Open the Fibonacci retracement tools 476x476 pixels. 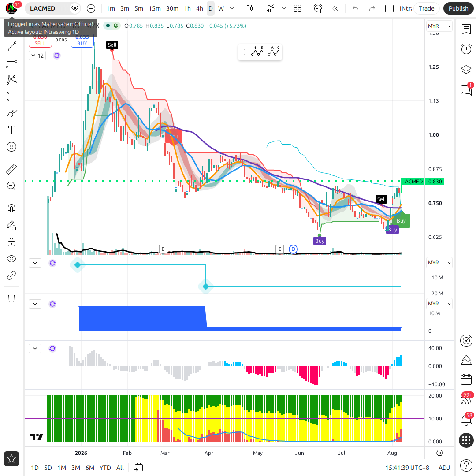[11, 63]
